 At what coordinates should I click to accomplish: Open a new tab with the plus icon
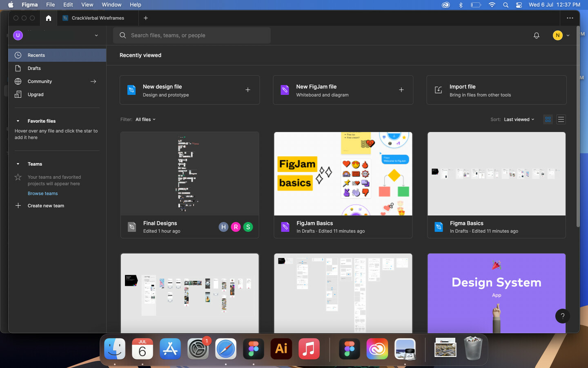coord(146,18)
